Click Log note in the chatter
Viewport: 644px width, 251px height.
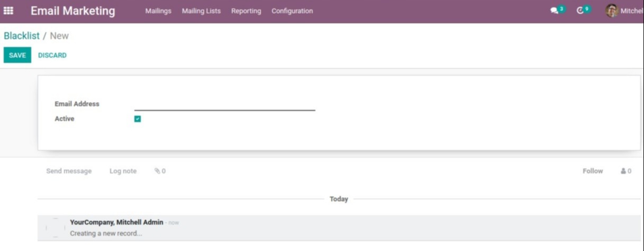pyautogui.click(x=123, y=171)
